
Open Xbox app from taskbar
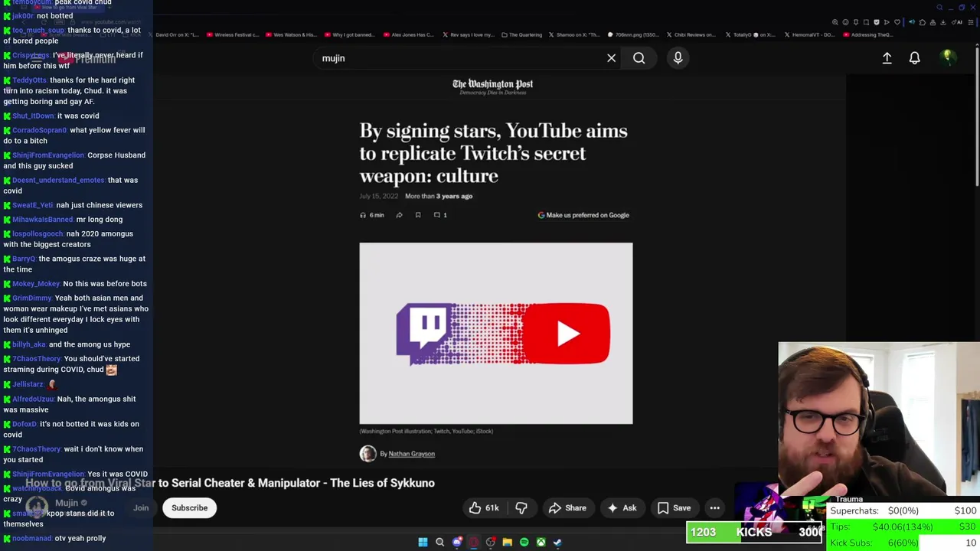coord(541,543)
